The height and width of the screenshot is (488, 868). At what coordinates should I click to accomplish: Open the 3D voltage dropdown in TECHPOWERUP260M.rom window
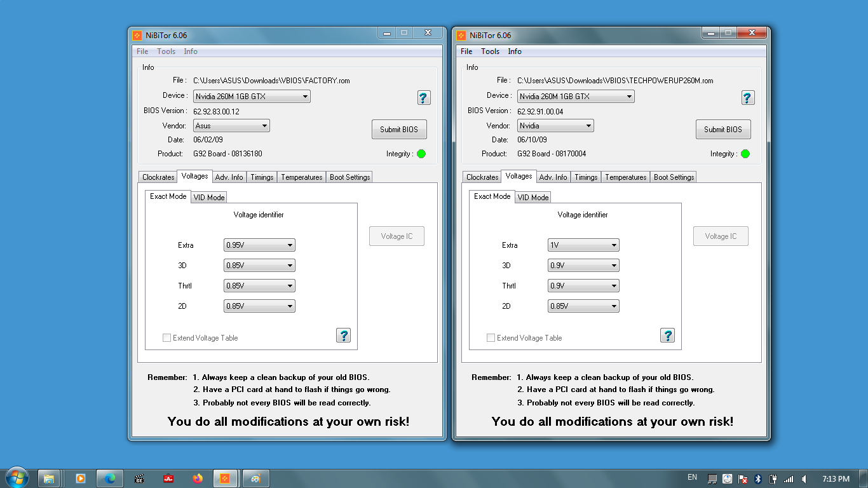(x=583, y=266)
